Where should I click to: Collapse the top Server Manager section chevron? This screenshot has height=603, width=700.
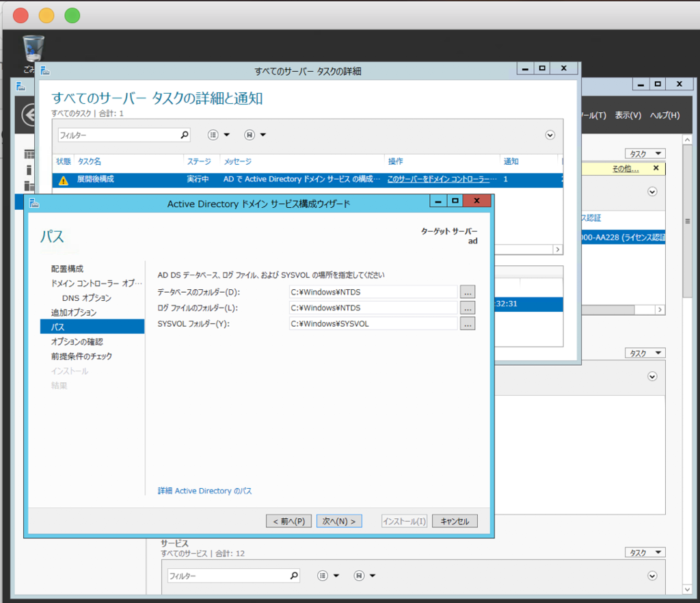pyautogui.click(x=652, y=192)
